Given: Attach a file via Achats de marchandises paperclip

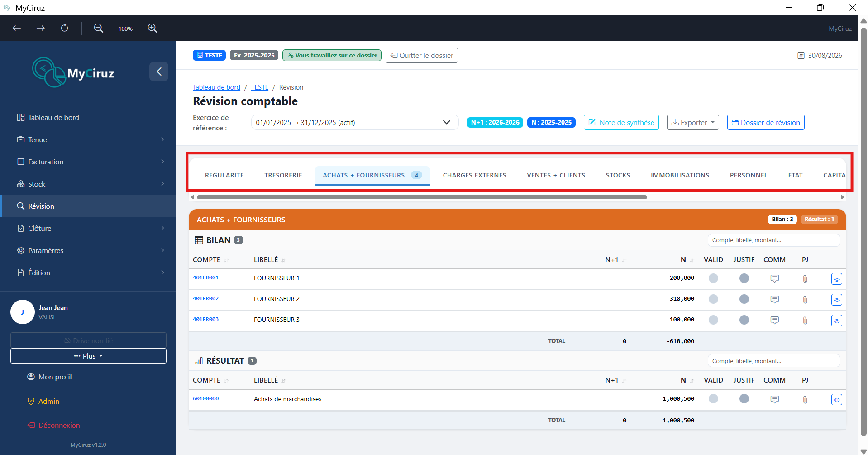Looking at the screenshot, I should [x=805, y=400].
